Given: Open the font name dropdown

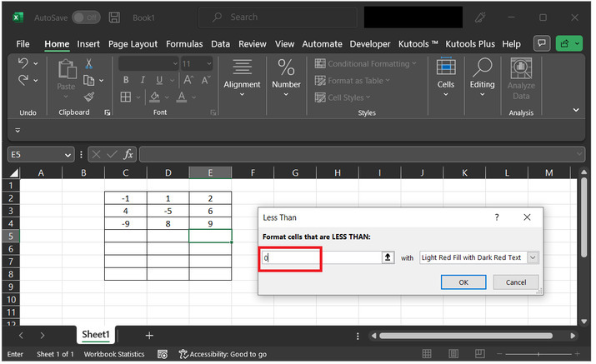Looking at the screenshot, I should tap(175, 63).
